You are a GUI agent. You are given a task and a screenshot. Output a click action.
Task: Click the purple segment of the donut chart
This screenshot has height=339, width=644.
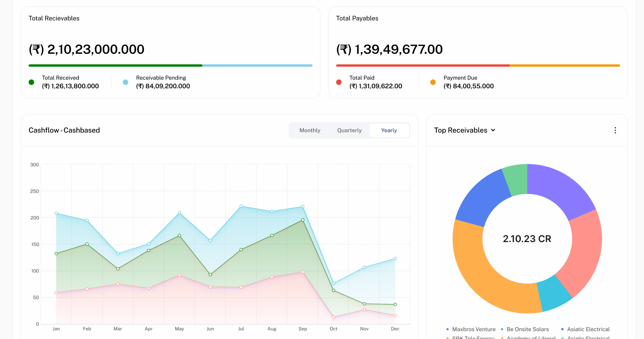tap(561, 188)
